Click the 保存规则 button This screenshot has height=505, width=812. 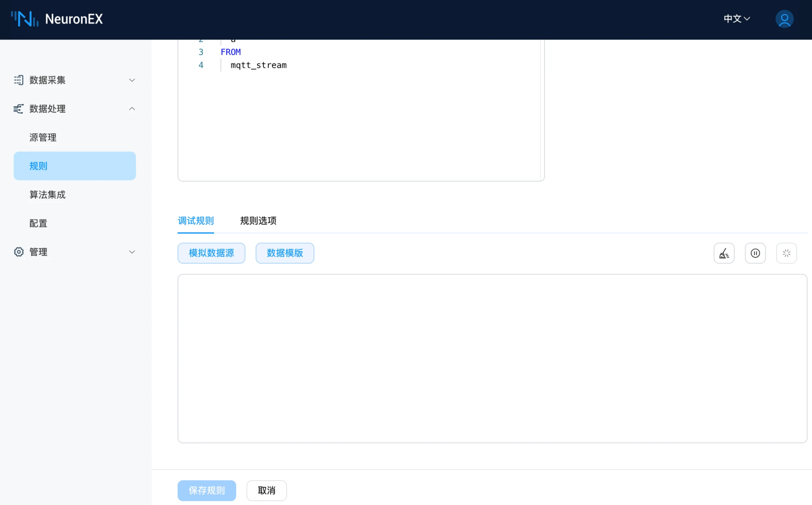click(207, 490)
